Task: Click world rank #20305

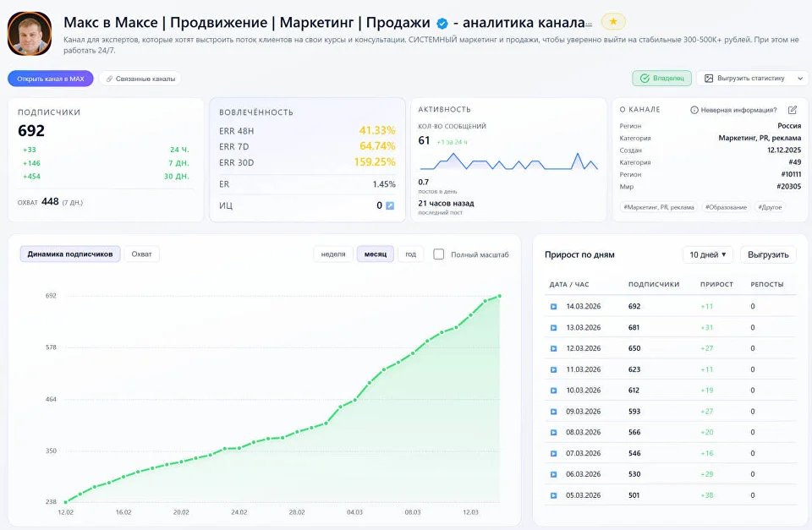Action: (788, 186)
